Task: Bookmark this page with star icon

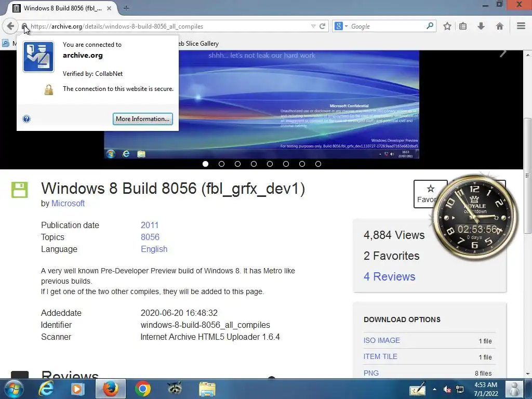Action: click(447, 26)
